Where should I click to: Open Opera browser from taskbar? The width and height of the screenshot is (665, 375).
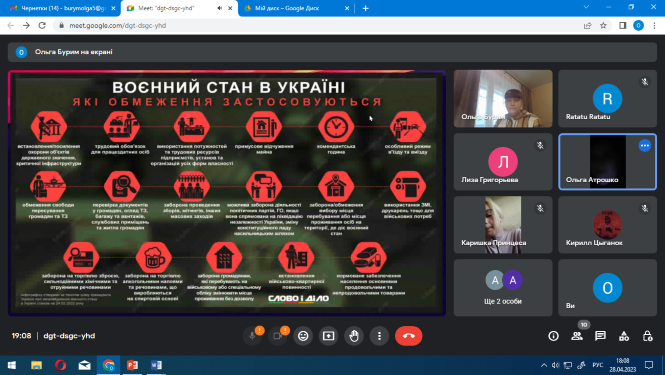(61, 365)
